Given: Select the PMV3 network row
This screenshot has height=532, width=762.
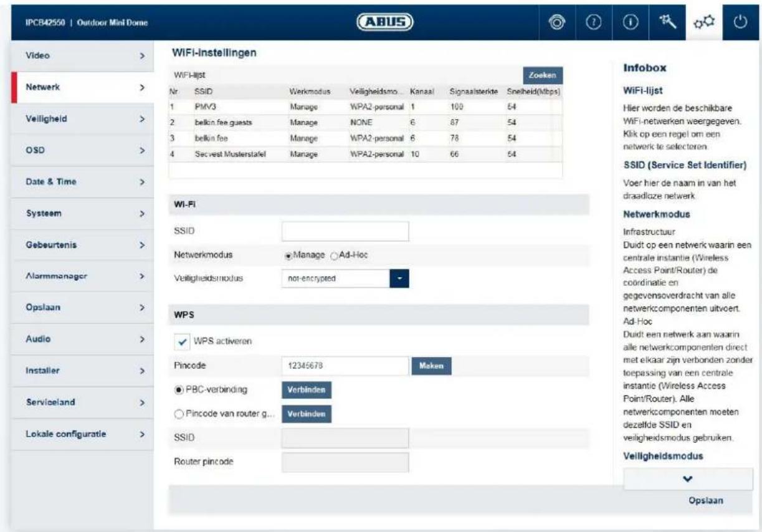Looking at the screenshot, I should (366, 107).
